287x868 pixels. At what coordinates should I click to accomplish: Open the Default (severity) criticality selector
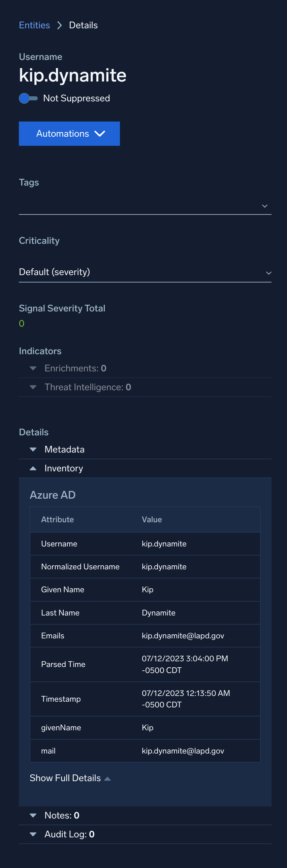[145, 272]
